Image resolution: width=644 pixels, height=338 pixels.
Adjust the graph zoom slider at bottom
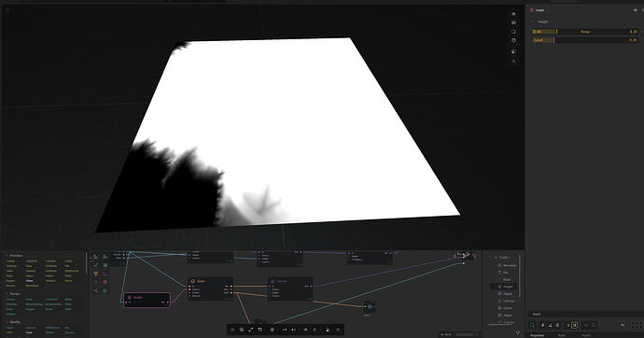coord(464,334)
